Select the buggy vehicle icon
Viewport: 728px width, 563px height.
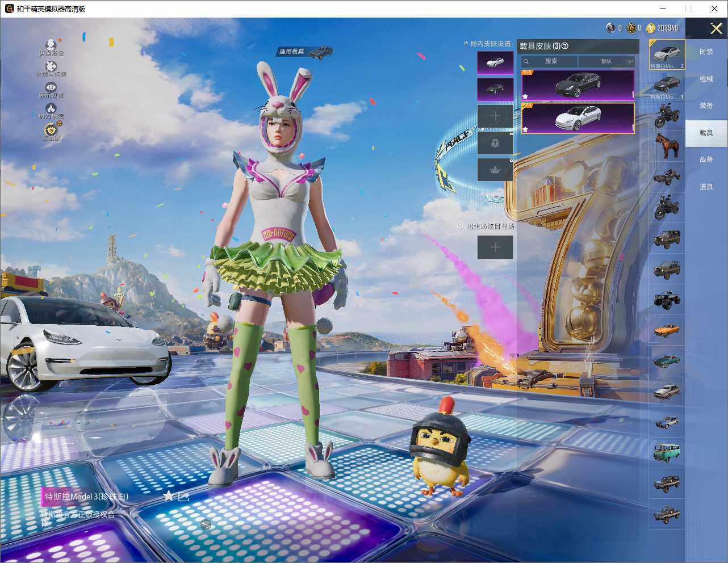tap(667, 177)
